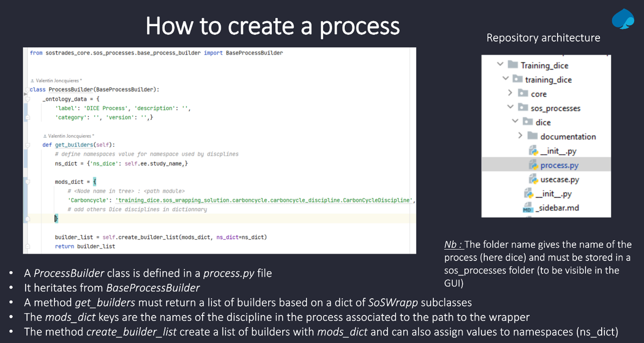Image resolution: width=644 pixels, height=343 pixels.
Task: Collapse the Training_dice root folder chevron
Action: [500, 65]
